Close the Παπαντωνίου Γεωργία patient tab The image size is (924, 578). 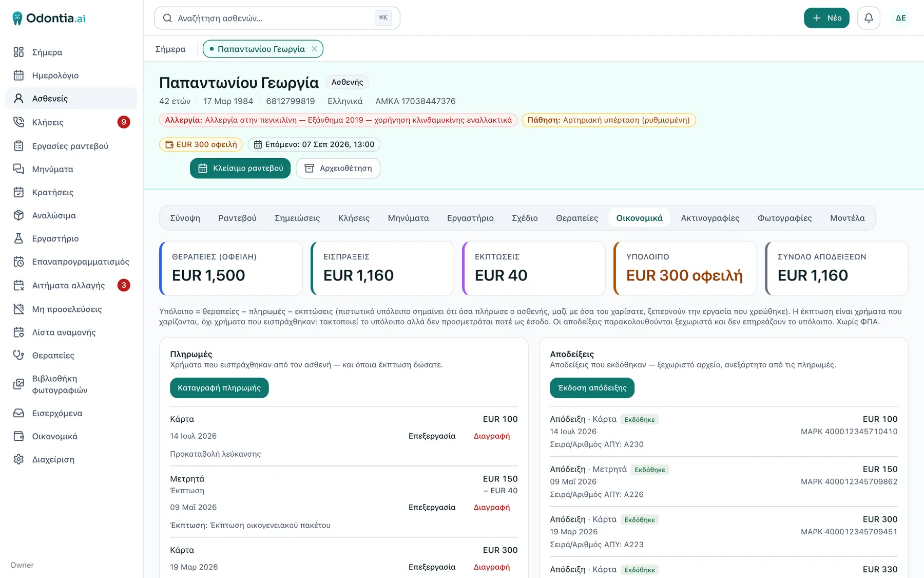(x=314, y=49)
